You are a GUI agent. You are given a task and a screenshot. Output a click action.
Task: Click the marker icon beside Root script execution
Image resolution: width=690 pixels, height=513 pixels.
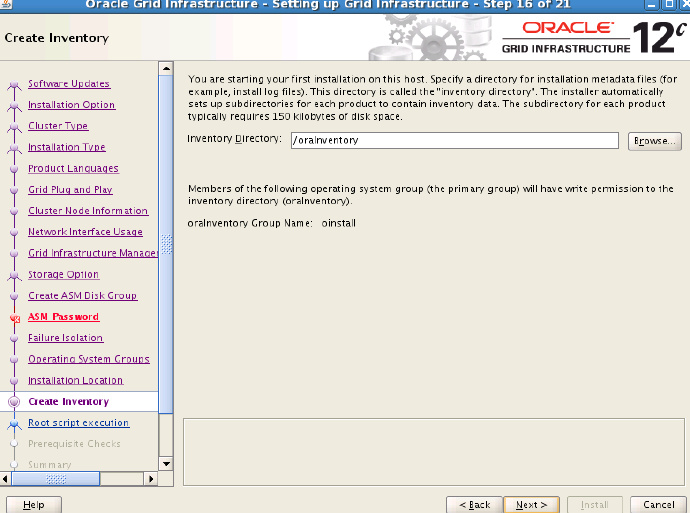(x=14, y=424)
